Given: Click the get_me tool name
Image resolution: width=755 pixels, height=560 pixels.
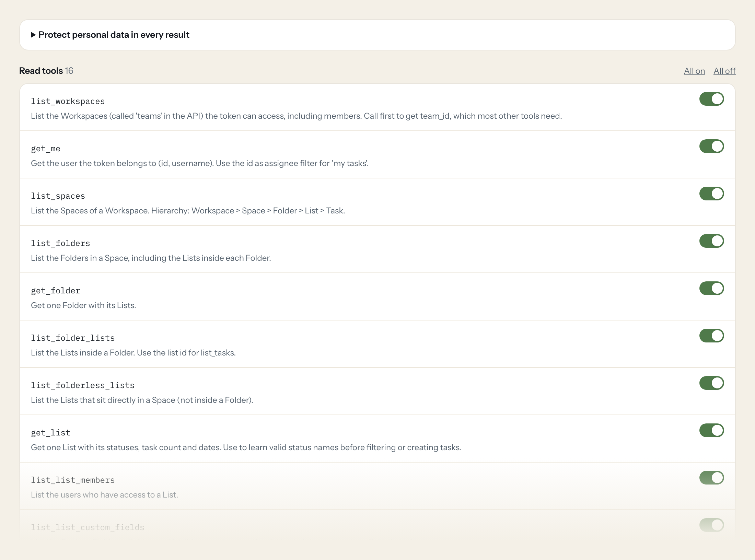Looking at the screenshot, I should [x=46, y=149].
